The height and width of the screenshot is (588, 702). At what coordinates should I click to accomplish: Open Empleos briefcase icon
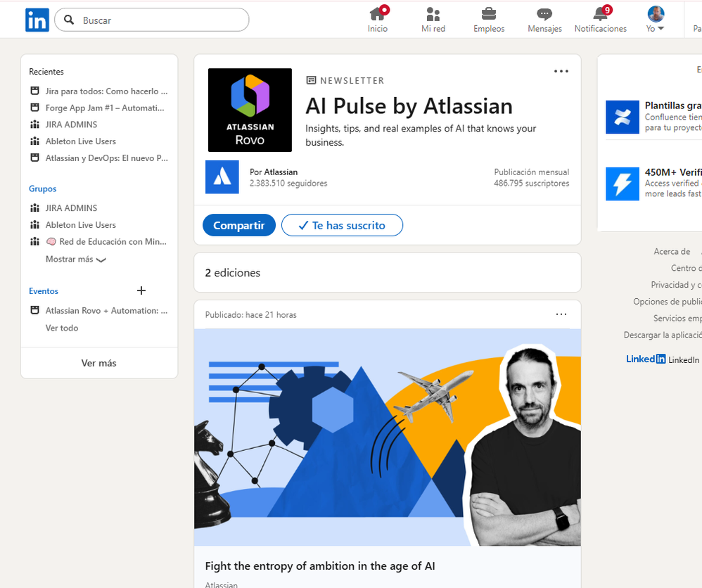point(488,14)
